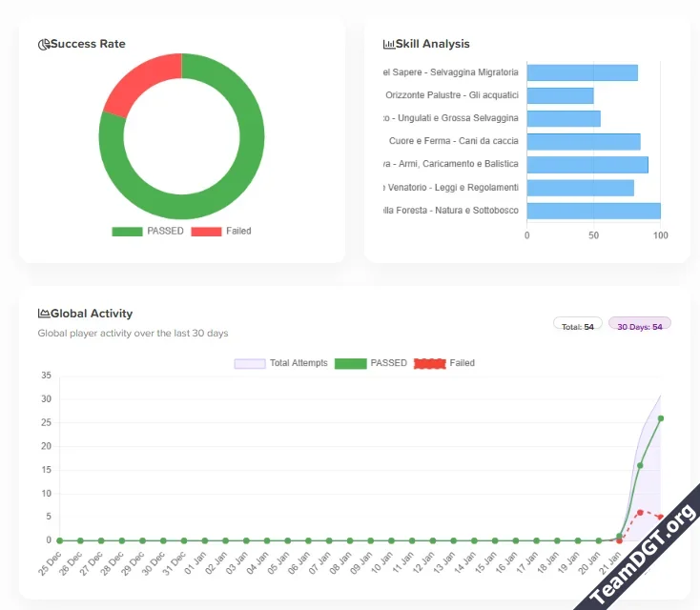Select the Natura e Sottobosco skill bar

click(593, 211)
